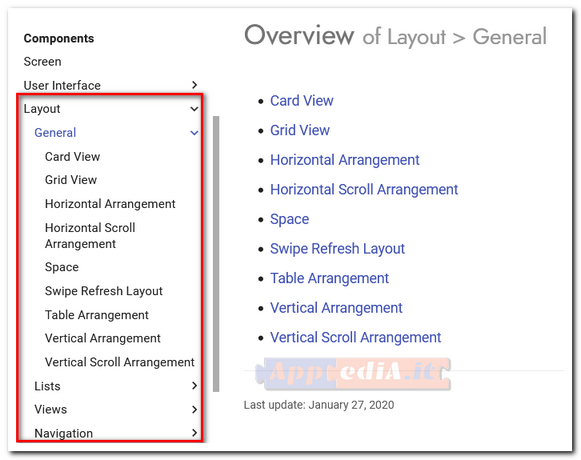Collapse the General subsection chevron

point(194,133)
